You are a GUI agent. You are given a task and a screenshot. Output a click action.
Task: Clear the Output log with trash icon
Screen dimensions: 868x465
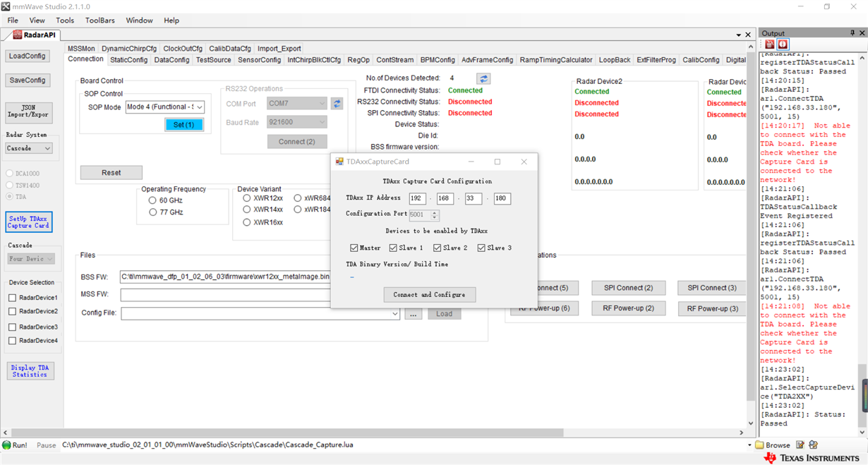(x=770, y=44)
